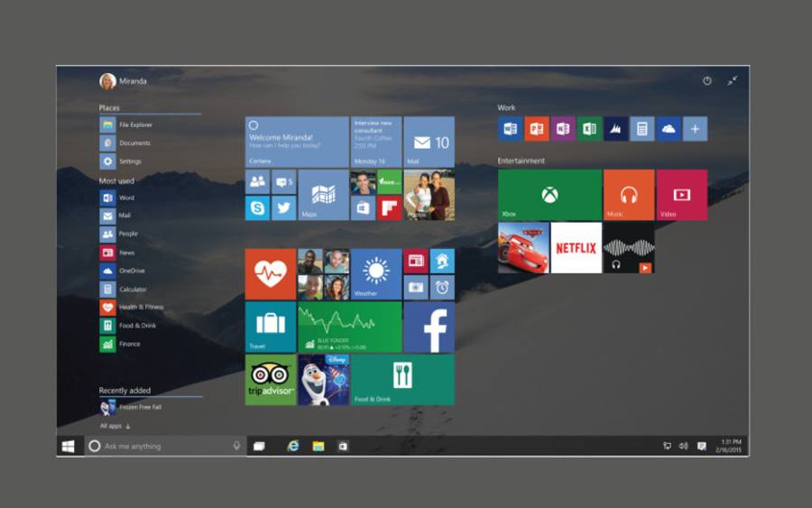Open the TripAdvisor tile

271,380
